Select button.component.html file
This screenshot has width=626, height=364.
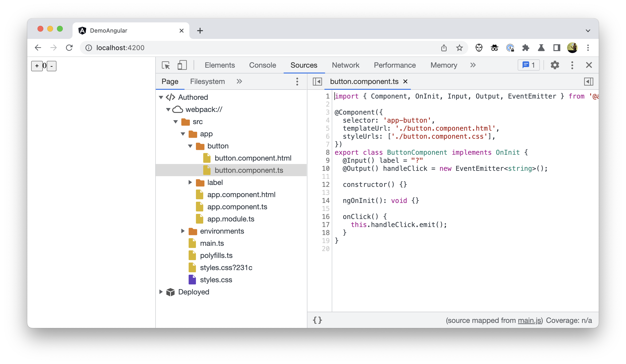[x=253, y=158]
